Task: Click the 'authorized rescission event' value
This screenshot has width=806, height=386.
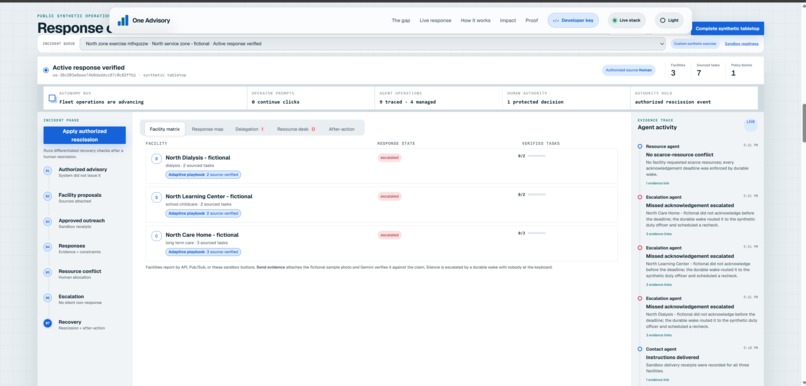Action: coord(673,102)
